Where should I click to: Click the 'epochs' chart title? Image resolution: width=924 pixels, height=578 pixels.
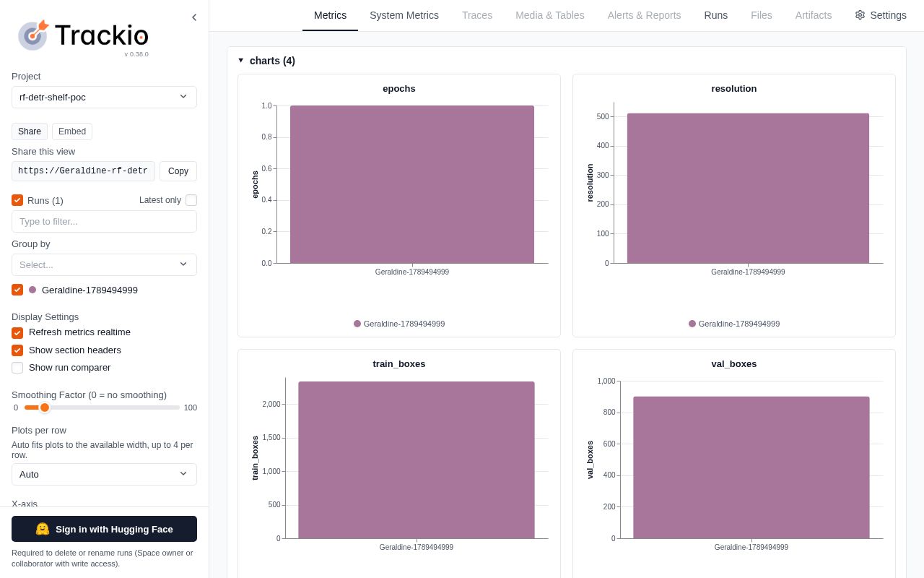(x=399, y=89)
